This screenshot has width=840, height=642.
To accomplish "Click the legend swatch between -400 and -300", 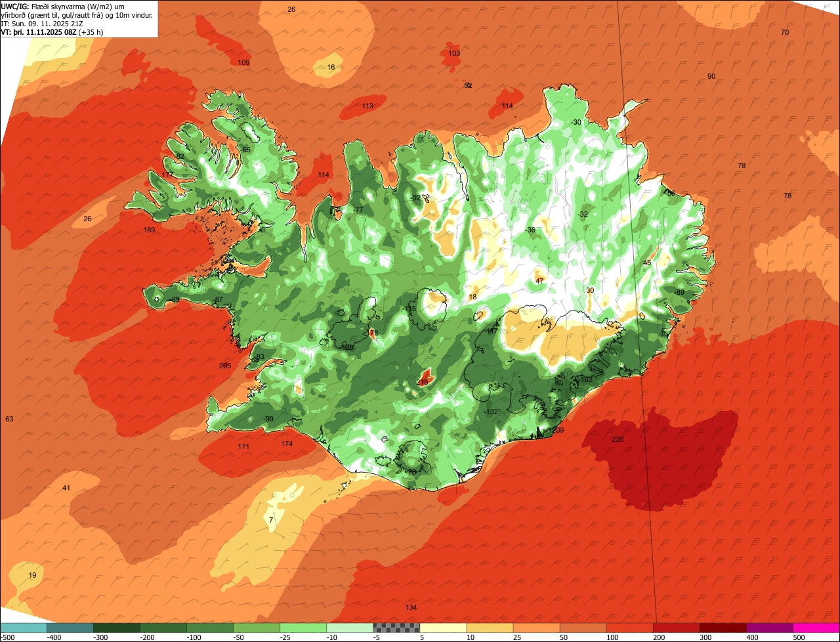I will point(70,628).
